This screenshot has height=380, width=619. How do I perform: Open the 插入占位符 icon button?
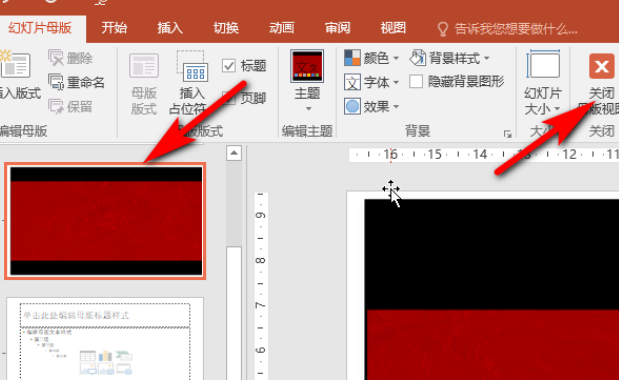click(x=192, y=66)
